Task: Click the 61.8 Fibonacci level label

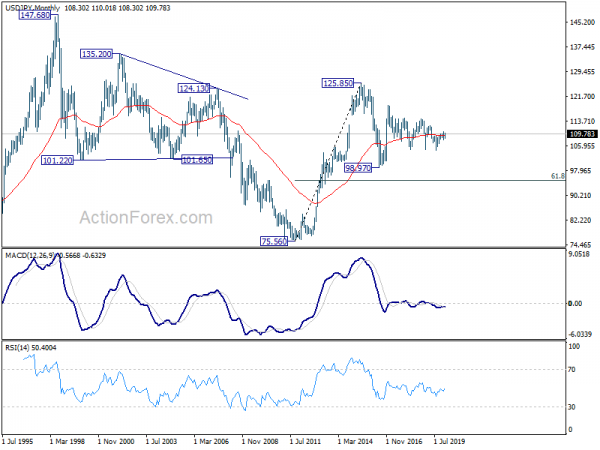Action: tap(558, 176)
